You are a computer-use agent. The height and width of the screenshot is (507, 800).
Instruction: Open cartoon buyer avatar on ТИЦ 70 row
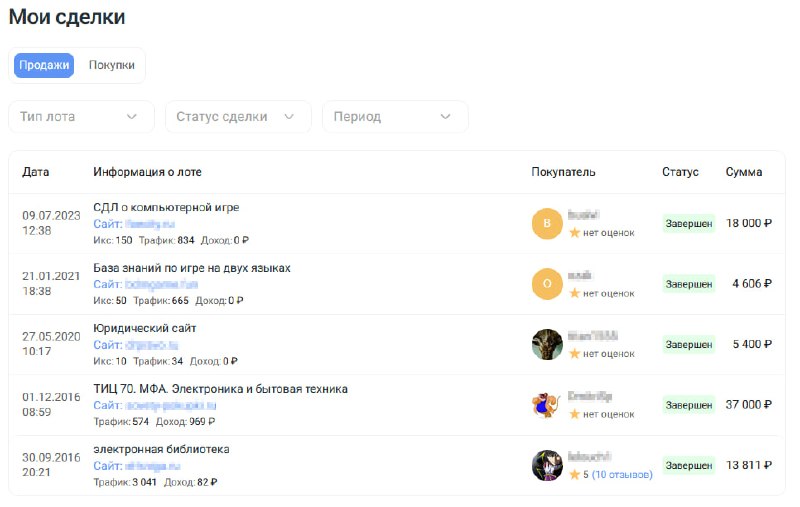[x=546, y=405]
